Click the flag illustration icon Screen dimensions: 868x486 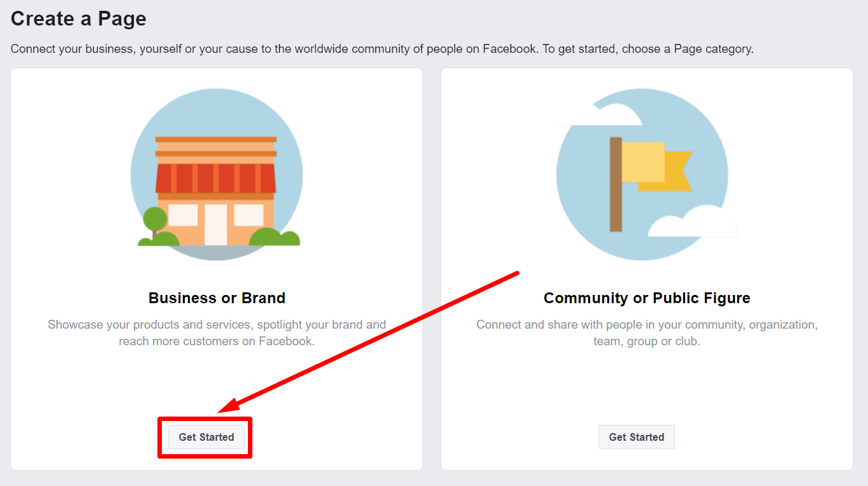click(642, 175)
